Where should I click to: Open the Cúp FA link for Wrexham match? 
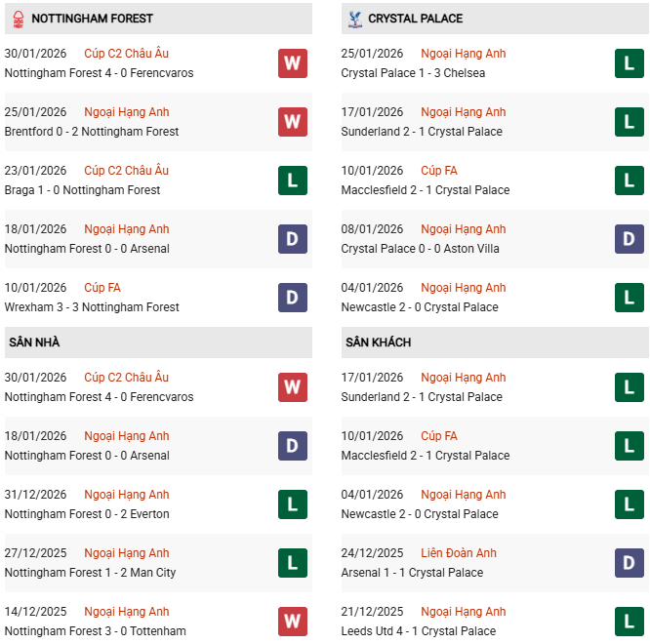tap(102, 288)
